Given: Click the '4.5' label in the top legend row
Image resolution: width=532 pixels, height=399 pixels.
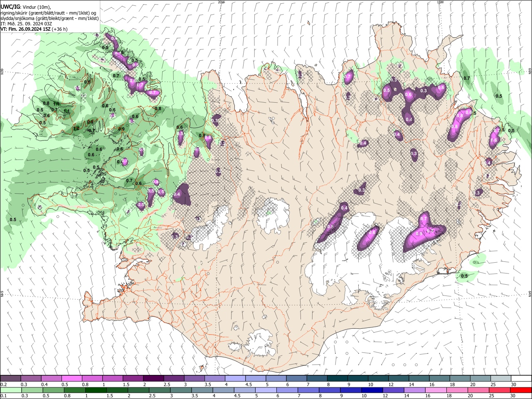Looking at the screenshot, I should [249, 384].
